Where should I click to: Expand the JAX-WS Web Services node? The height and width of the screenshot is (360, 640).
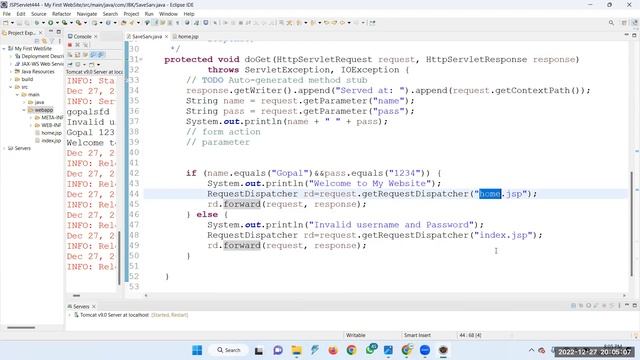tap(11, 64)
